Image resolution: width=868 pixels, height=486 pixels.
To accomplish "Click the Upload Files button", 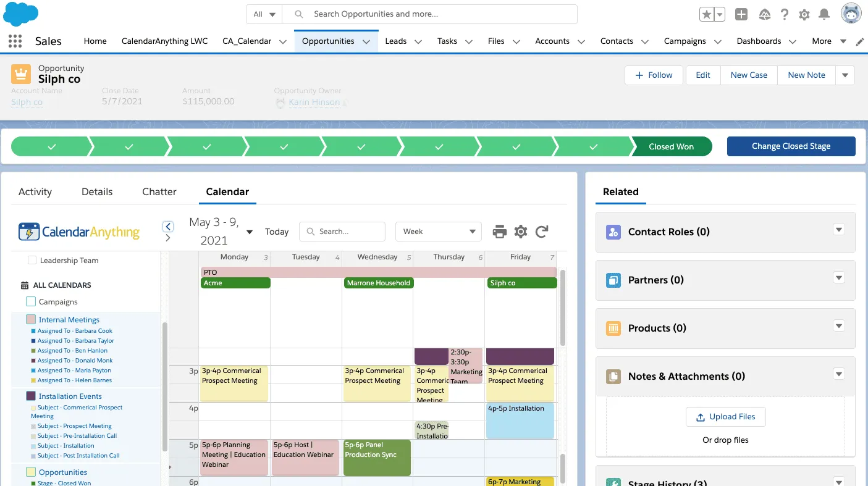I will pyautogui.click(x=725, y=417).
